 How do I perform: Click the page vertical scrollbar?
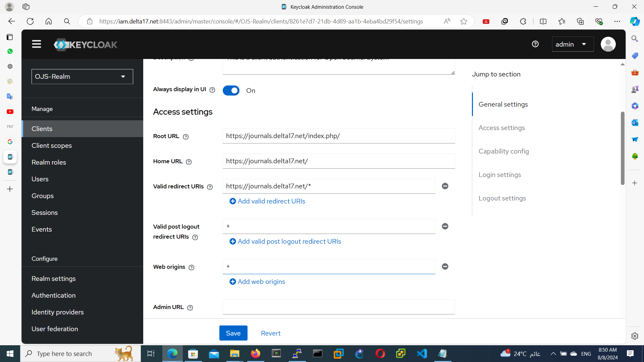(623, 147)
